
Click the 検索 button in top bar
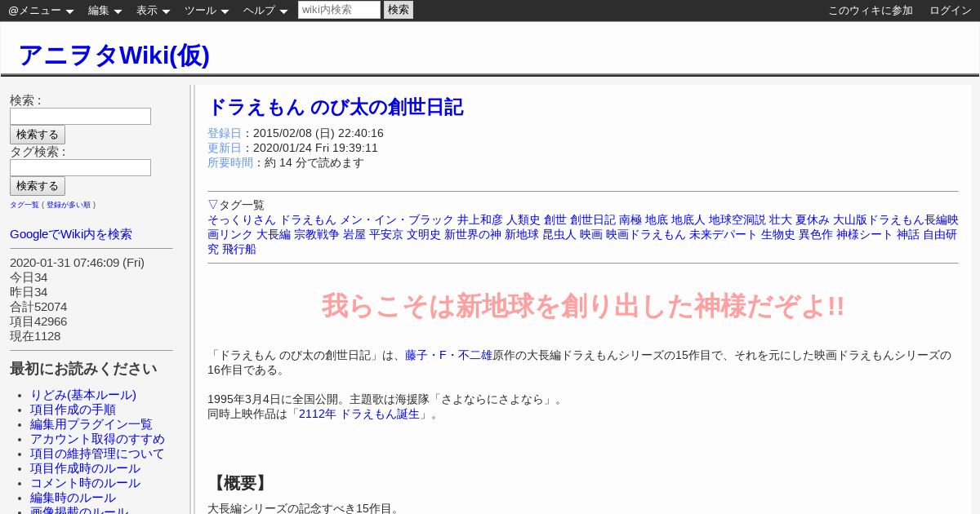(x=399, y=10)
